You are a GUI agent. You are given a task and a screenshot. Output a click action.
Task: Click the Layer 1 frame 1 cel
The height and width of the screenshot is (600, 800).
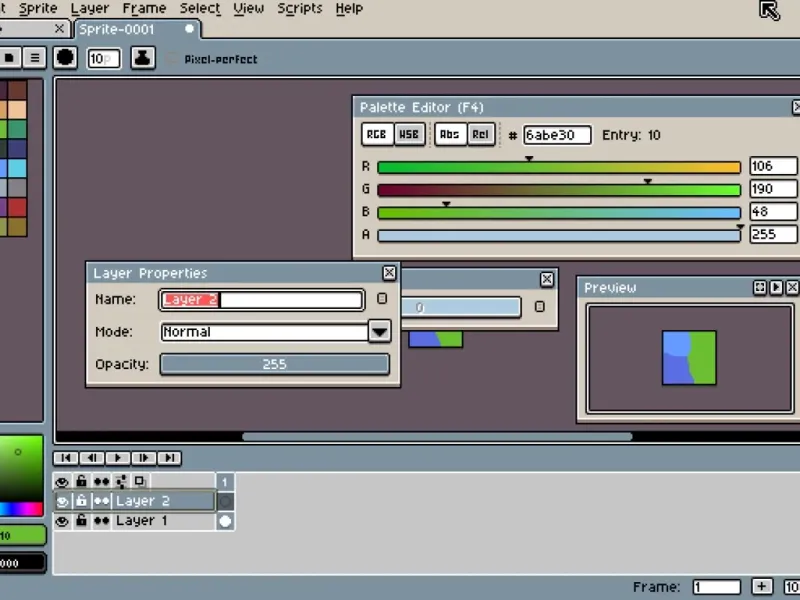coord(225,521)
